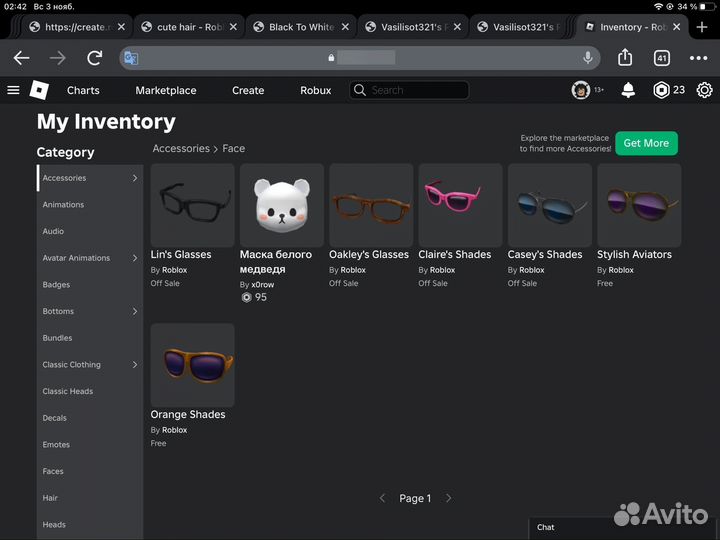Viewport: 720px width, 540px height.
Task: Click the user avatar profile icon
Action: (x=580, y=90)
